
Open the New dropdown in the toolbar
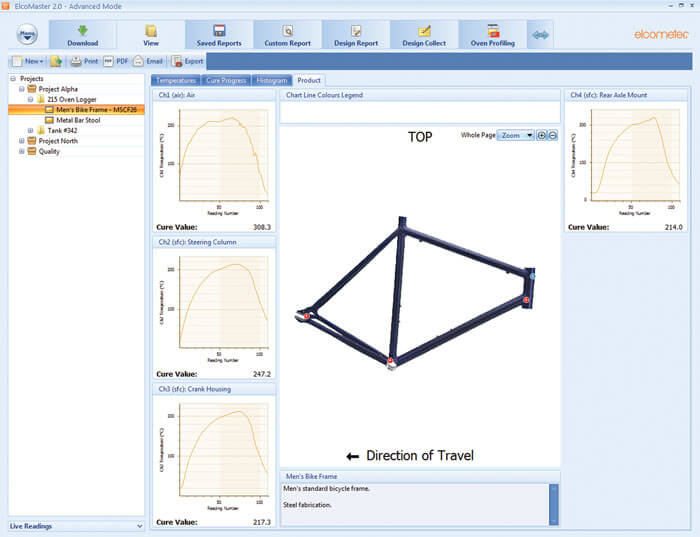pyautogui.click(x=28, y=61)
